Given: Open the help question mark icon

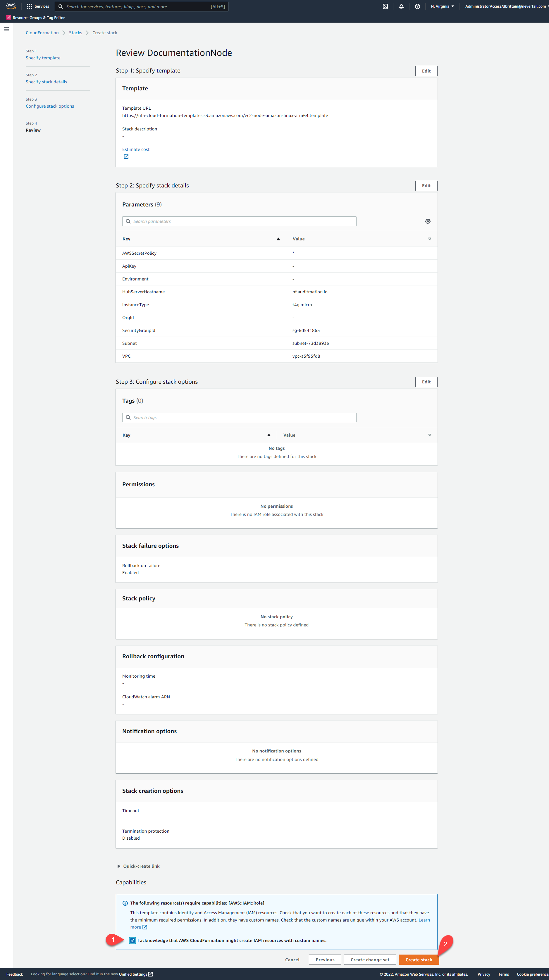Looking at the screenshot, I should 417,6.
